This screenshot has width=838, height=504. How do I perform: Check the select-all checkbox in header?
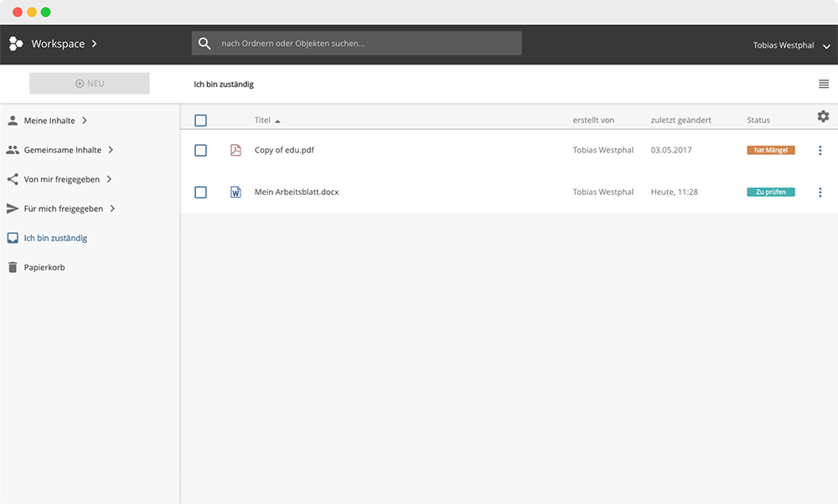tap(200, 120)
